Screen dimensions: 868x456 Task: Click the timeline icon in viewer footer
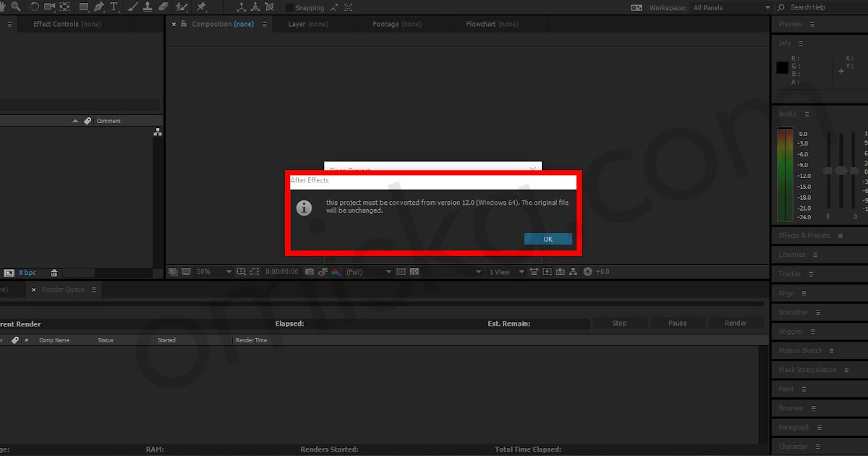point(560,271)
